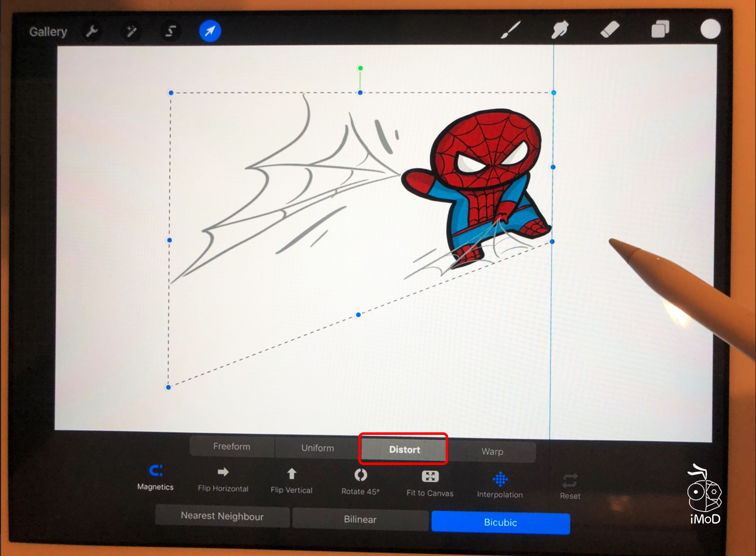The height and width of the screenshot is (556, 756).
Task: Toggle Magnetics snapping
Action: click(x=155, y=477)
